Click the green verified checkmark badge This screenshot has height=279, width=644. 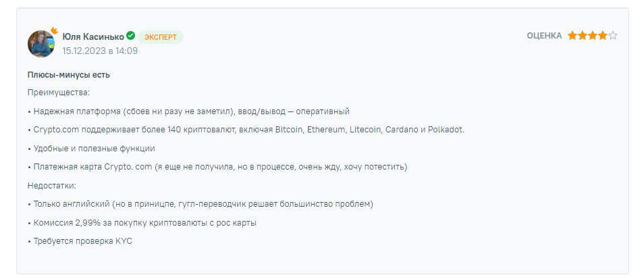[130, 36]
